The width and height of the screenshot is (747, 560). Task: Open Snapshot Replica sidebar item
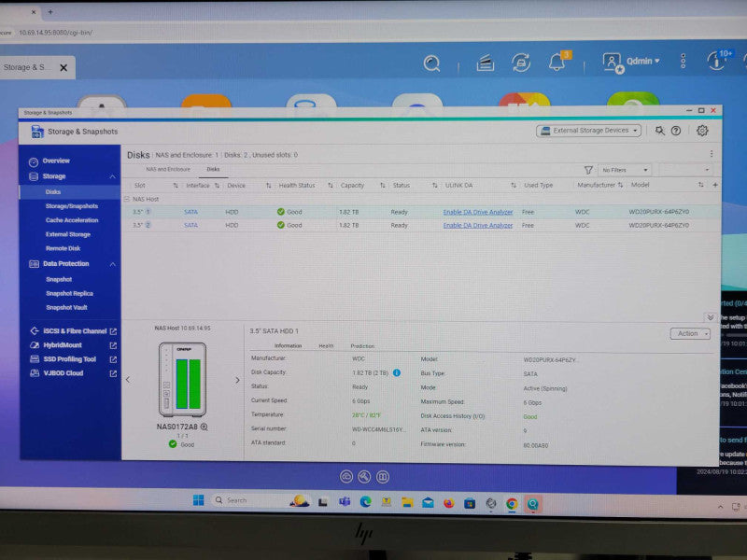pos(69,293)
